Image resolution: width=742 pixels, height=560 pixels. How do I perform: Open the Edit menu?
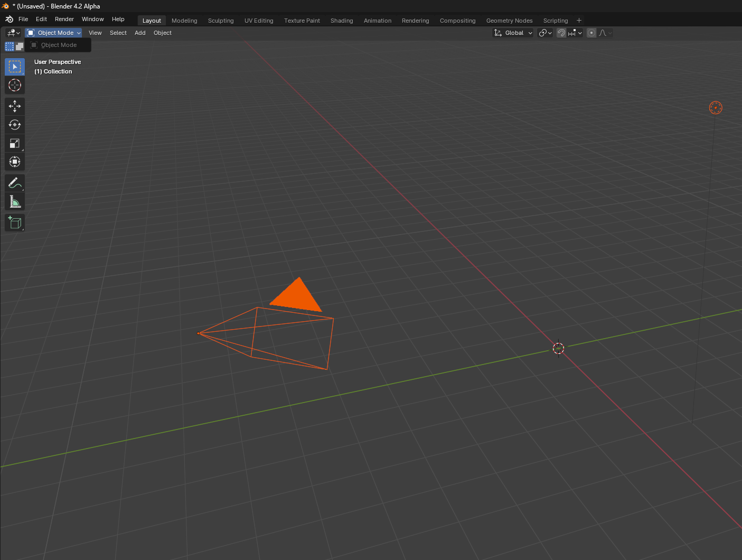41,19
